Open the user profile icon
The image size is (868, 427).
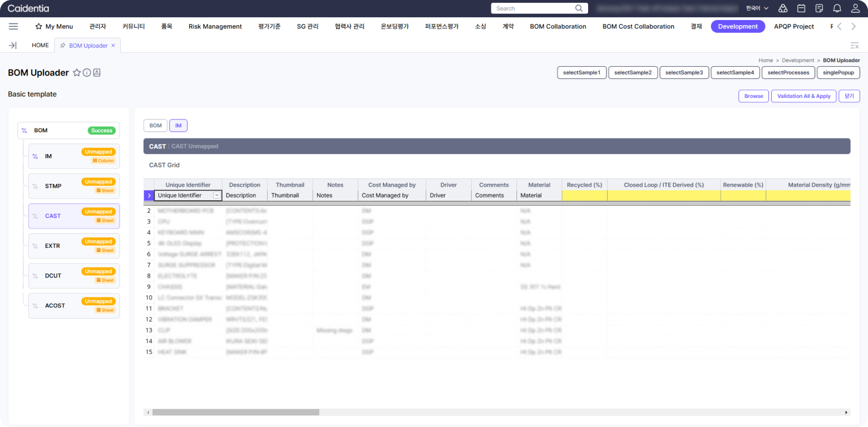pyautogui.click(x=855, y=8)
